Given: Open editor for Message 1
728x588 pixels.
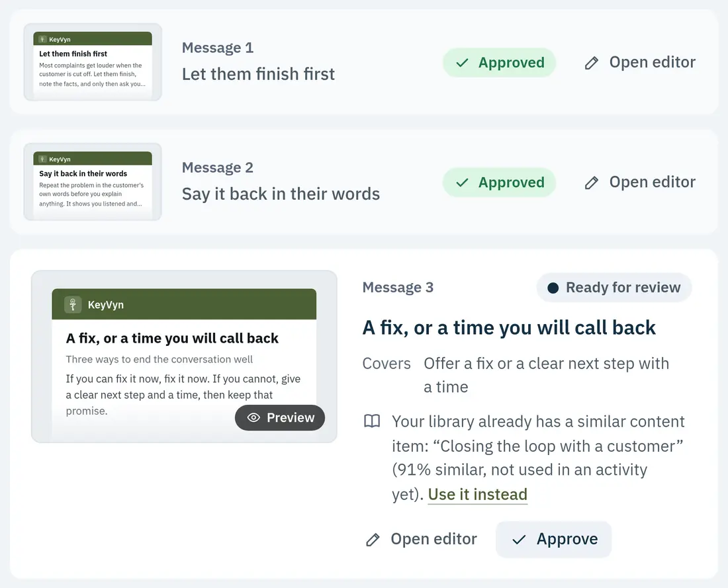Looking at the screenshot, I should pyautogui.click(x=640, y=62).
